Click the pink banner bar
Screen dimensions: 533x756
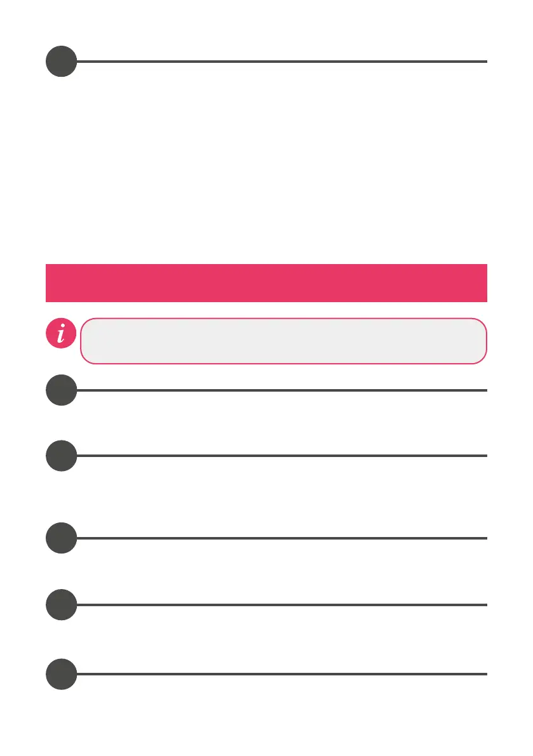click(266, 283)
